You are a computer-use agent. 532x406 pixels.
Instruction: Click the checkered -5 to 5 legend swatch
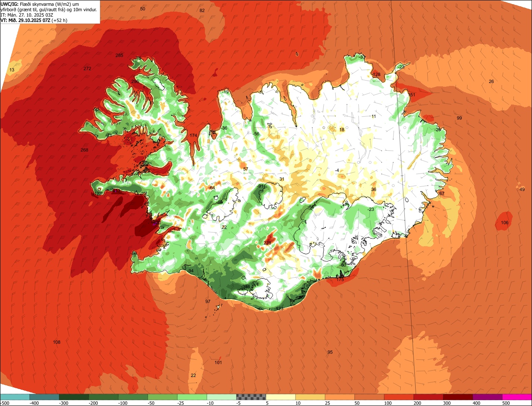tap(251, 397)
